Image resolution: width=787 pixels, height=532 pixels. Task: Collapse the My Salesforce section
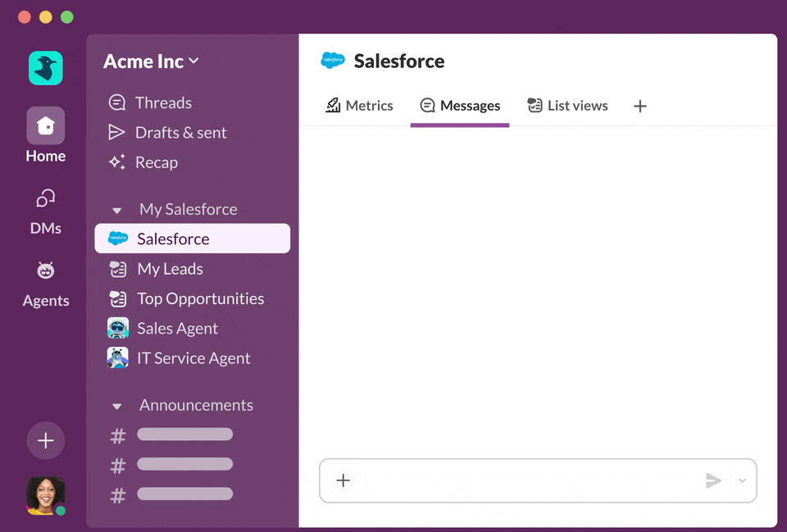pyautogui.click(x=117, y=211)
